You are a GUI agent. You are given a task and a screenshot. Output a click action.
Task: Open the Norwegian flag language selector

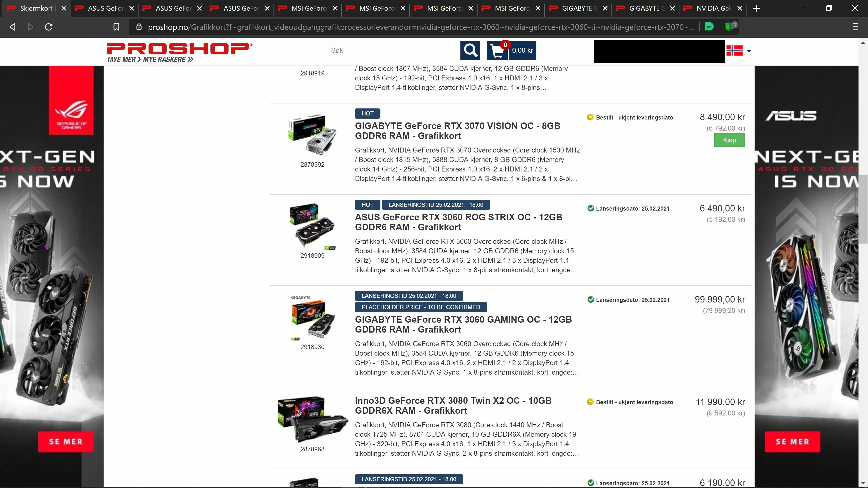[x=739, y=51]
